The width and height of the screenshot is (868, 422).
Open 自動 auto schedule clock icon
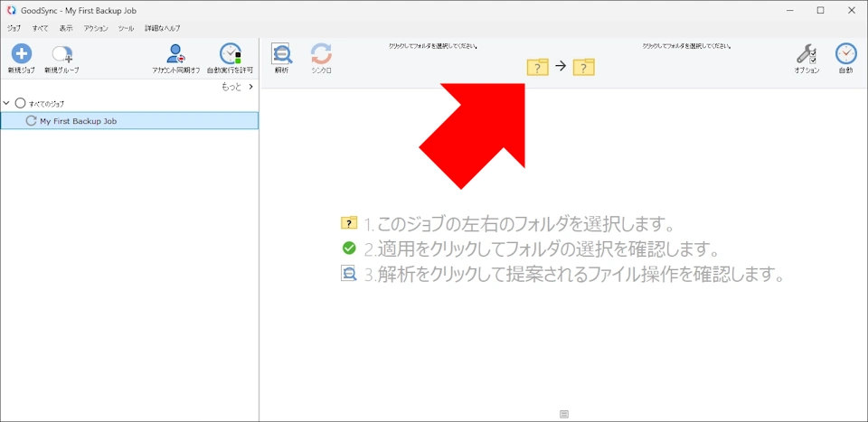(x=846, y=54)
